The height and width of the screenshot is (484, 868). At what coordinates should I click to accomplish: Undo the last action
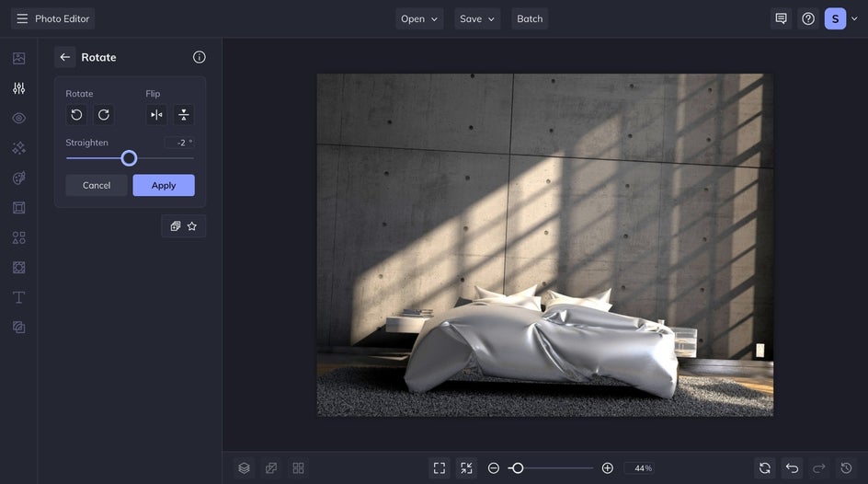coord(793,468)
